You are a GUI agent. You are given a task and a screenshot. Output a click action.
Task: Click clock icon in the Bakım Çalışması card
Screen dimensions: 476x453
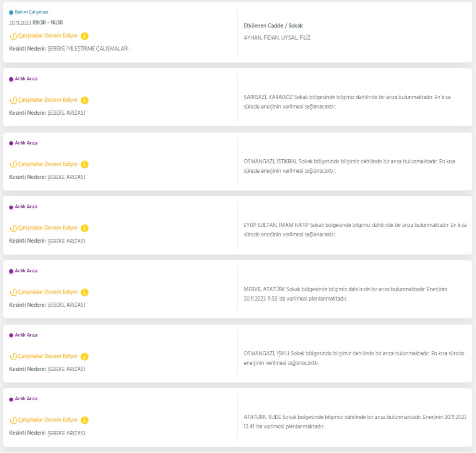tap(13, 36)
